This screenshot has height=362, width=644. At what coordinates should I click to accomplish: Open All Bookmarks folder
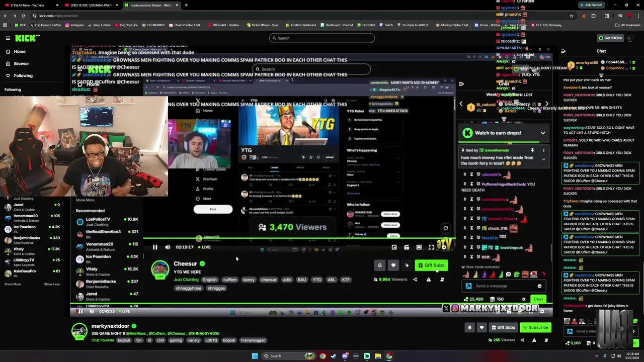(628, 25)
